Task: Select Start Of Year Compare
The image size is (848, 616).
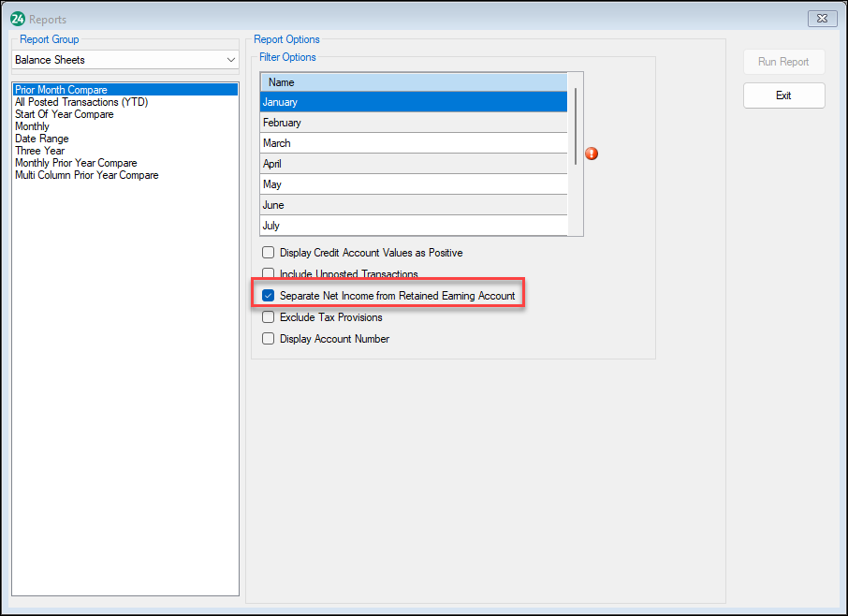Action: pos(64,113)
